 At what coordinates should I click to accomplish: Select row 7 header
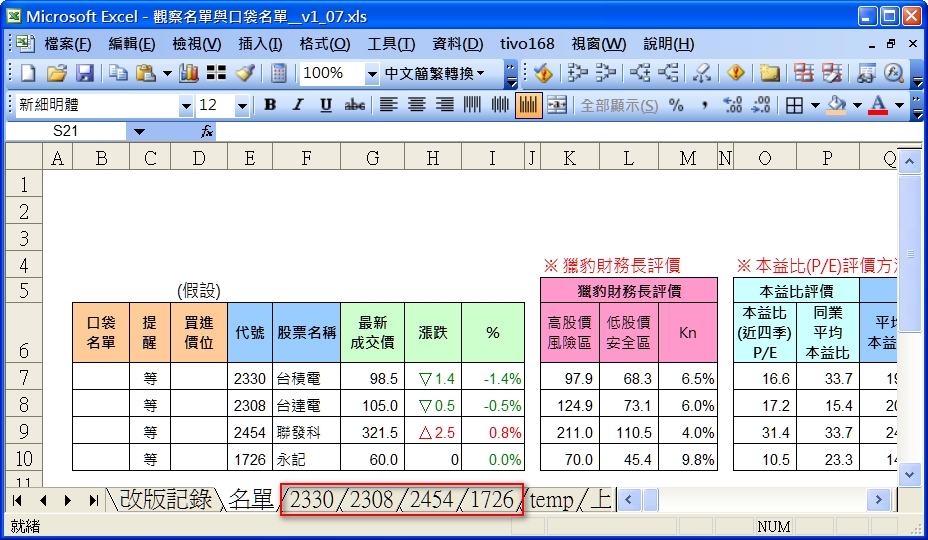point(24,378)
